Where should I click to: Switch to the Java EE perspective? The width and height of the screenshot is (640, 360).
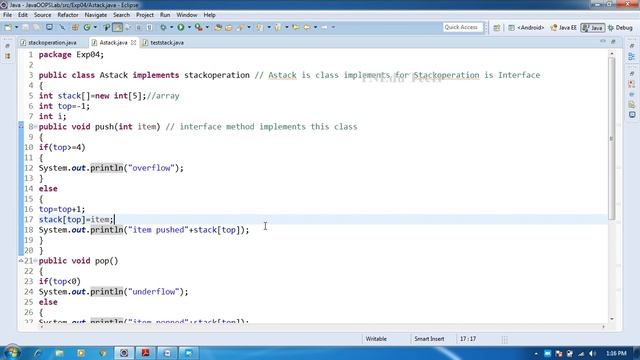(564, 28)
